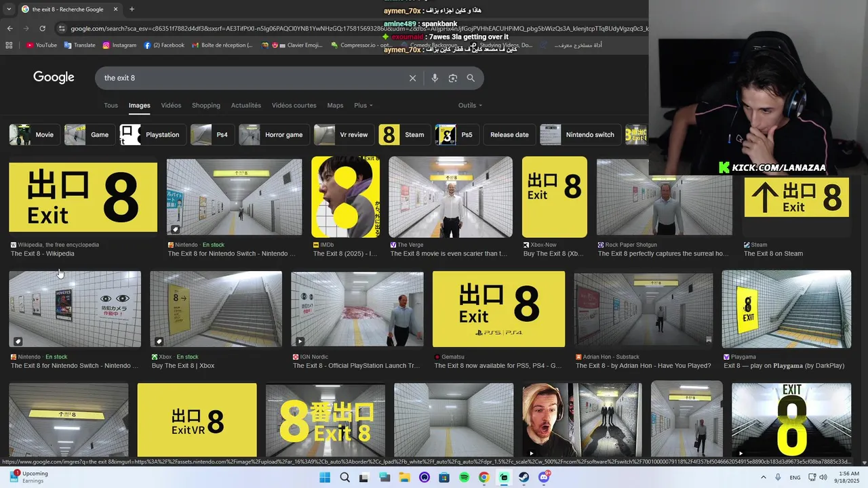The height and width of the screenshot is (488, 868).
Task: Open the Translate bookmark
Action: click(x=79, y=45)
